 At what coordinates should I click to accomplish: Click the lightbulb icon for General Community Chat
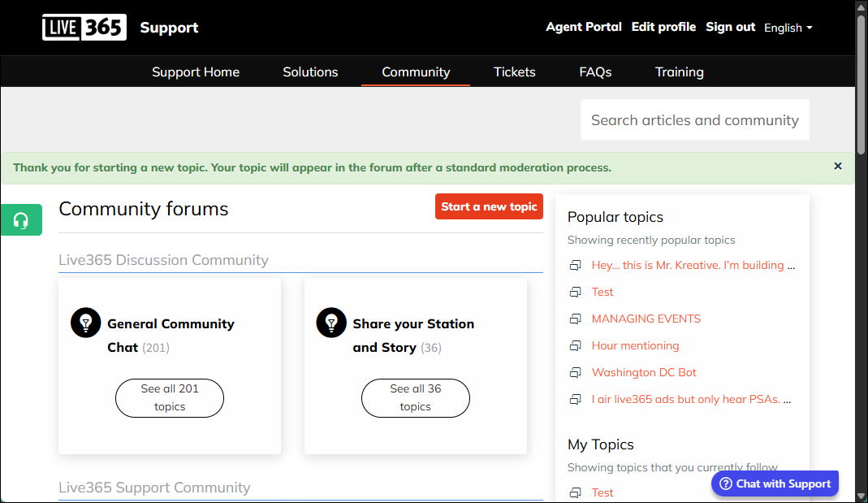pos(86,323)
